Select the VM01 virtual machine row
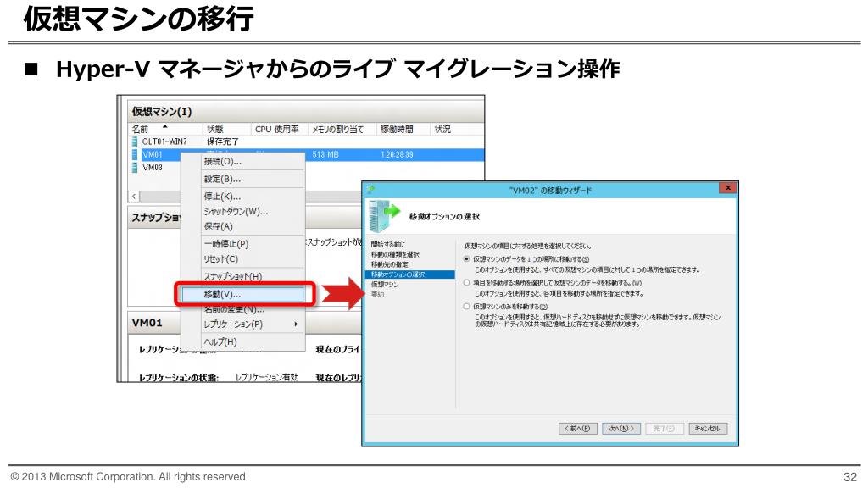This screenshot has height=488, width=868. pos(306,154)
